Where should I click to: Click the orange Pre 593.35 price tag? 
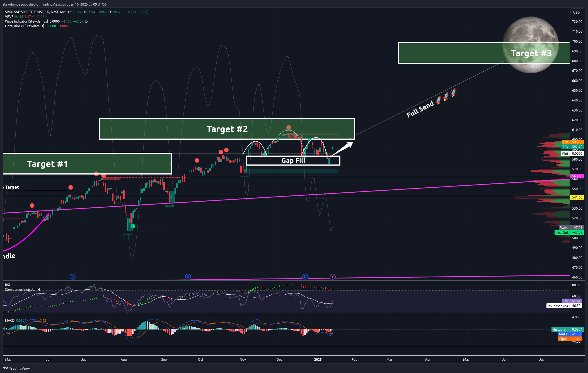[x=573, y=142]
